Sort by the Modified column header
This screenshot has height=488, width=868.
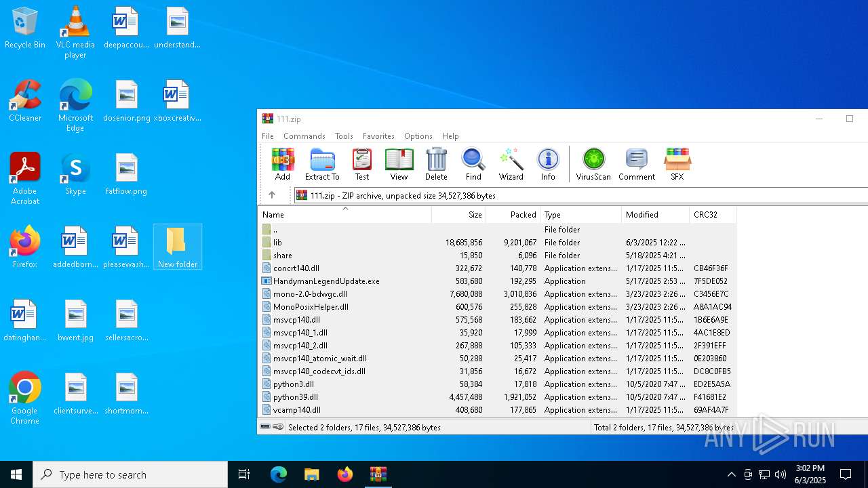(x=655, y=215)
